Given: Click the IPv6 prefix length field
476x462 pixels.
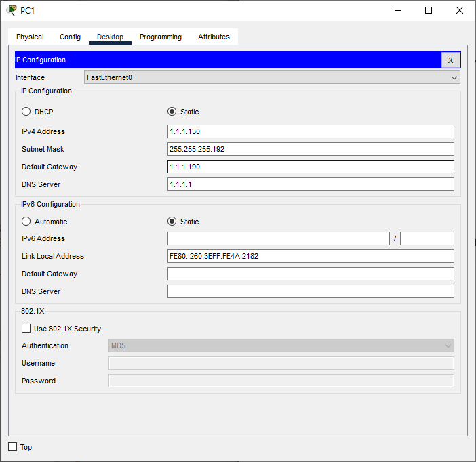Looking at the screenshot, I should (427, 238).
